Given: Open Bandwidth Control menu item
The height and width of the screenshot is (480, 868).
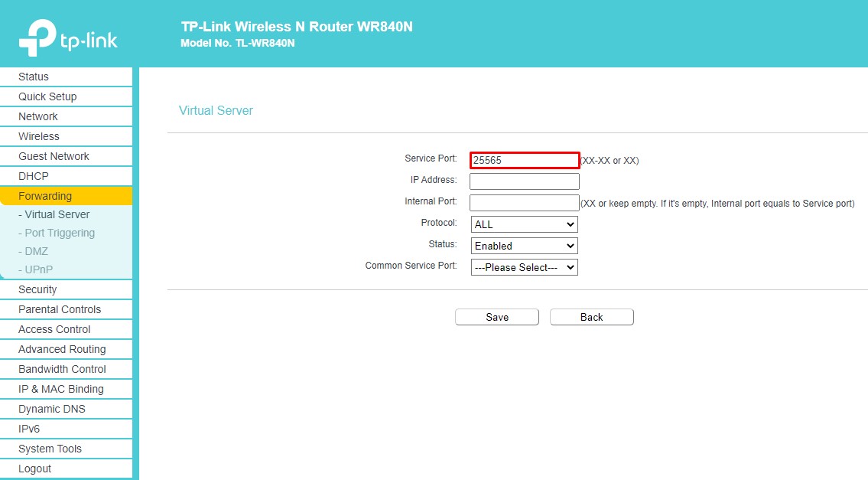Looking at the screenshot, I should point(66,369).
